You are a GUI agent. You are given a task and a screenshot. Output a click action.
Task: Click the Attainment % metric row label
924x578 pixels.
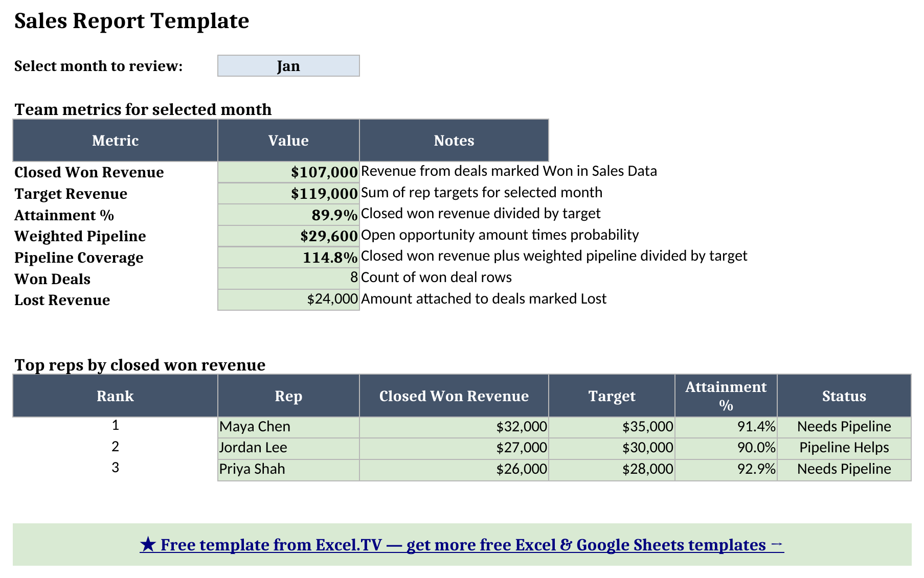coord(64,215)
